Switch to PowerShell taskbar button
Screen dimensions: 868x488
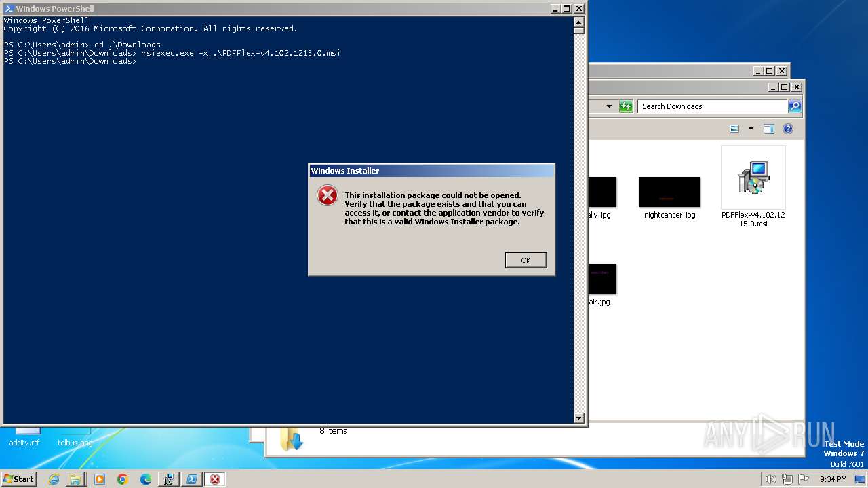point(192,479)
